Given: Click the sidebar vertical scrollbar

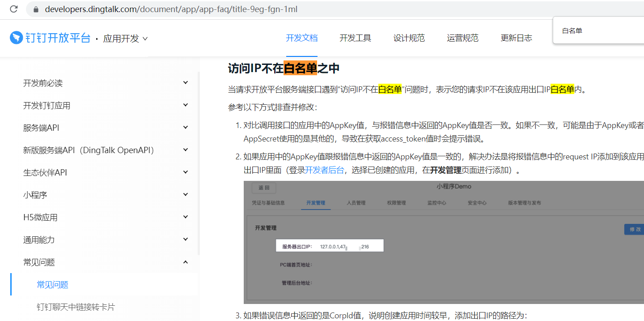Looking at the screenshot, I should tap(199, 163).
